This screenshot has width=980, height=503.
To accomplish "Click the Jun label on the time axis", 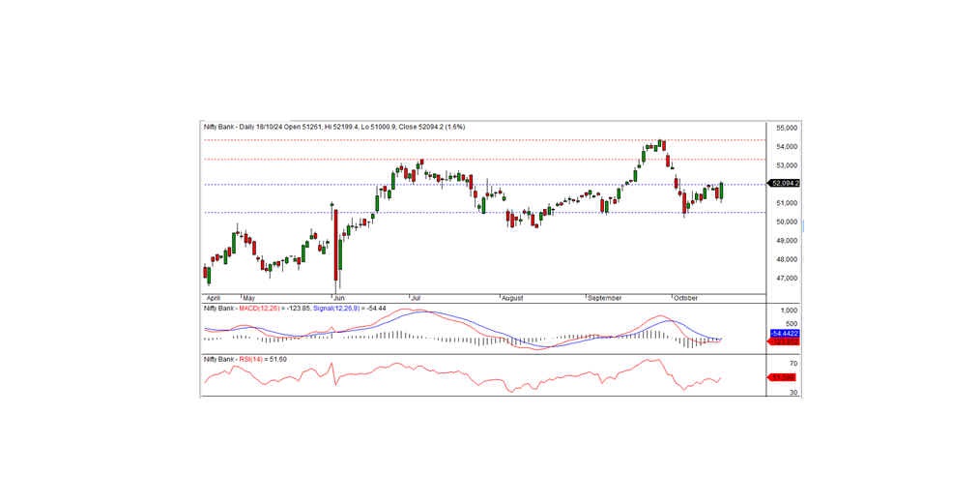I will tap(339, 299).
